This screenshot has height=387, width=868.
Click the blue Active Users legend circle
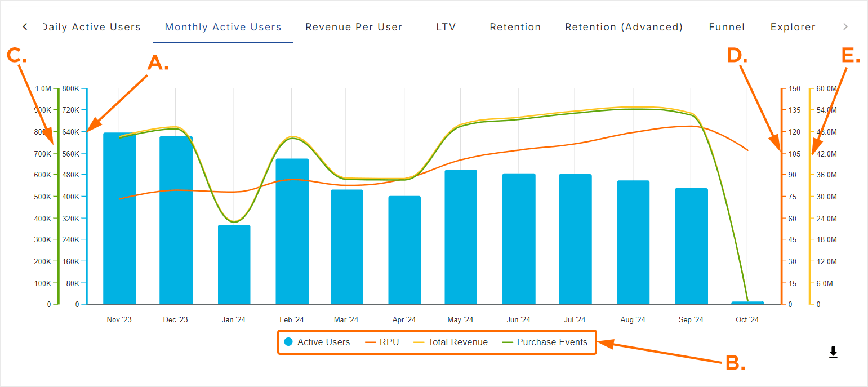(289, 342)
